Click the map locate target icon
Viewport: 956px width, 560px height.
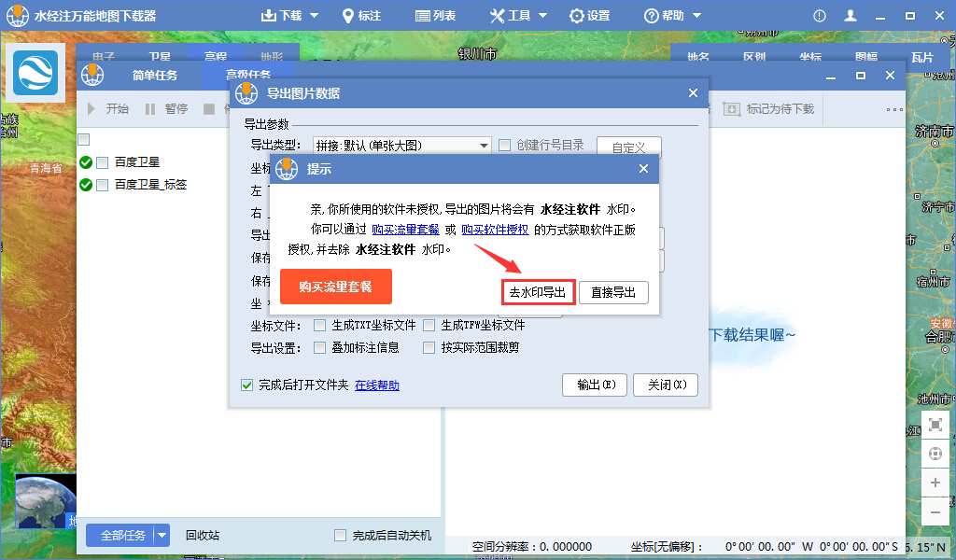pos(935,454)
